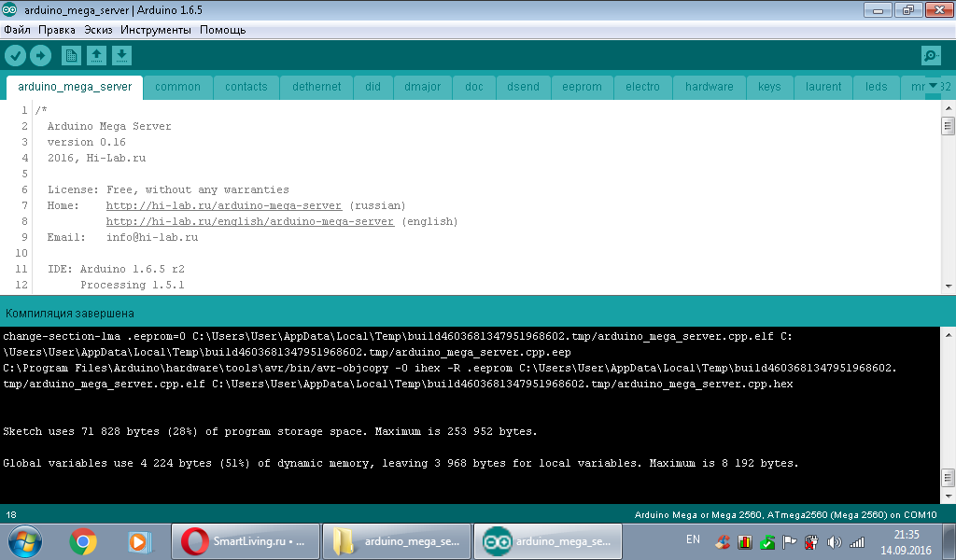Minimize the Arduino IDE window
The image size is (956, 560).
pyautogui.click(x=878, y=9)
